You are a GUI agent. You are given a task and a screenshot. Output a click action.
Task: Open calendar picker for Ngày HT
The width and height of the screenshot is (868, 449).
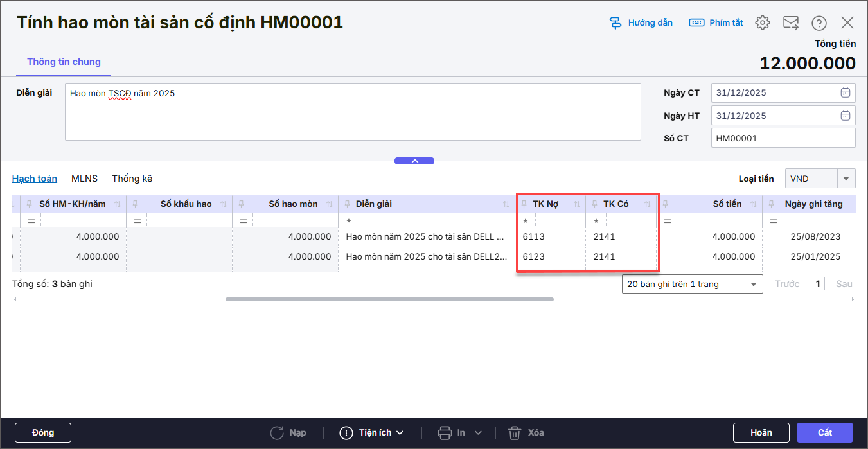pos(846,116)
